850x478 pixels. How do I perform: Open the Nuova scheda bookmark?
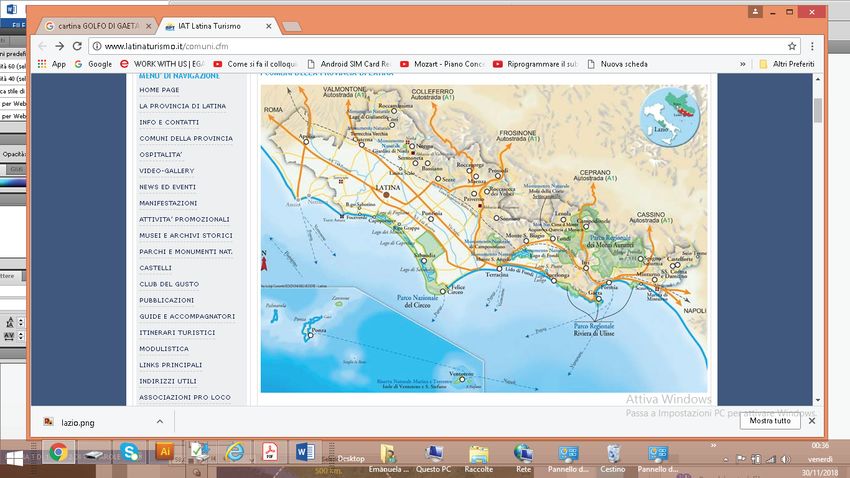[x=617, y=64]
